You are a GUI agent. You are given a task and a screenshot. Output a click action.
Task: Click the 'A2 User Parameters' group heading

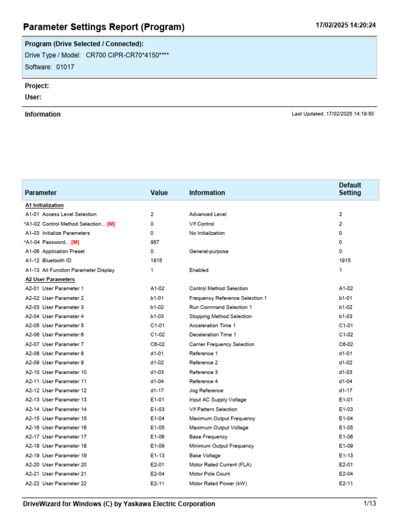tap(50, 279)
